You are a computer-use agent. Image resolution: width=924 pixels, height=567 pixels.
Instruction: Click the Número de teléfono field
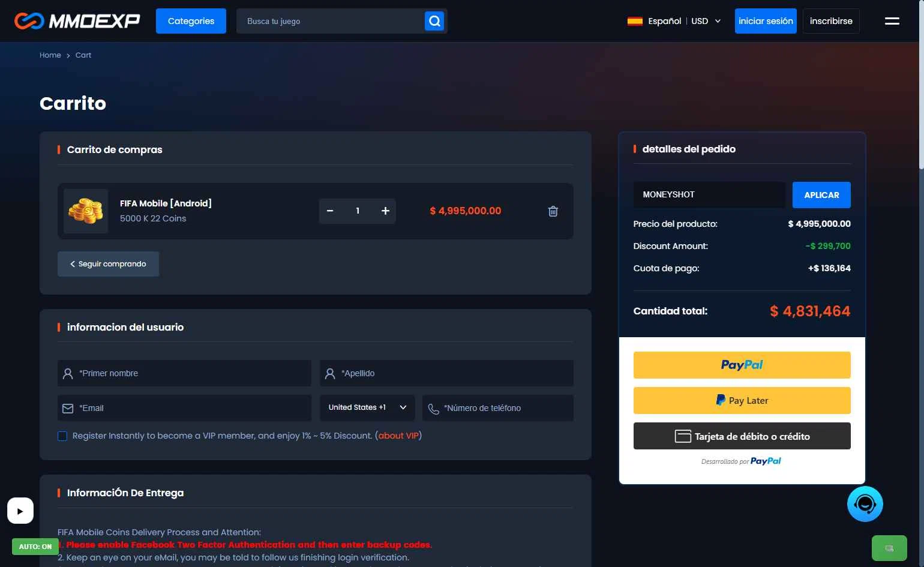click(498, 408)
